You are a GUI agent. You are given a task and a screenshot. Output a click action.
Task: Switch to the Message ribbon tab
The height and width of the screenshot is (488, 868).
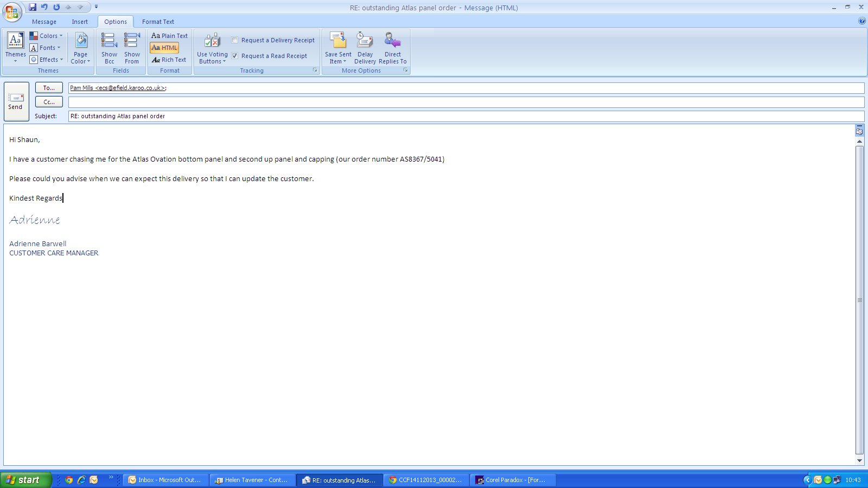pyautogui.click(x=44, y=22)
